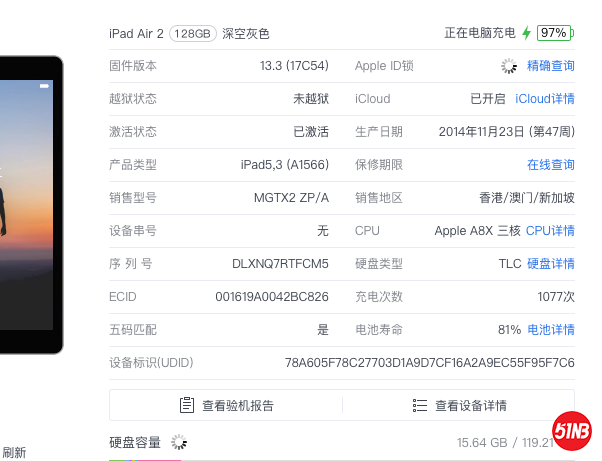Click the iPad device screen preview
Screen dimensions: 602x461
pyautogui.click(x=26, y=205)
